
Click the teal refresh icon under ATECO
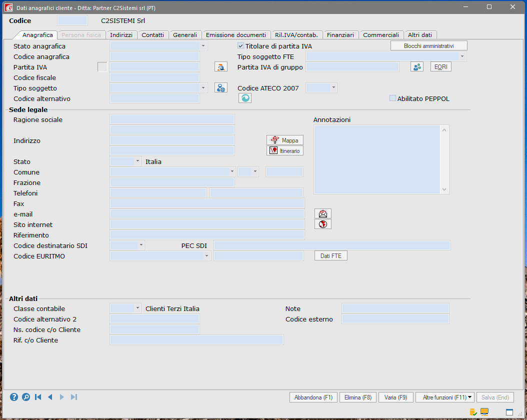point(245,98)
